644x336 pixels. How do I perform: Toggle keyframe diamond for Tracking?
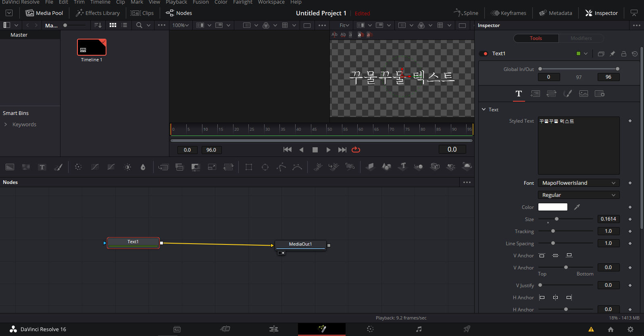click(630, 231)
